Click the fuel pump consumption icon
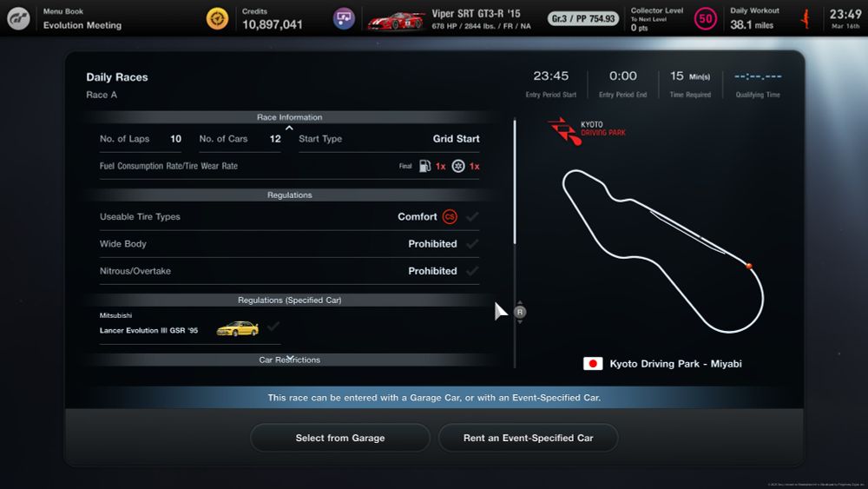The image size is (868, 489). coord(424,166)
